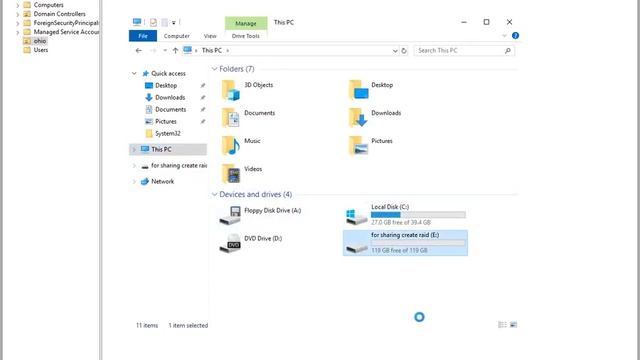Select Users in background tree
This screenshot has height=360, width=640.
(41, 50)
